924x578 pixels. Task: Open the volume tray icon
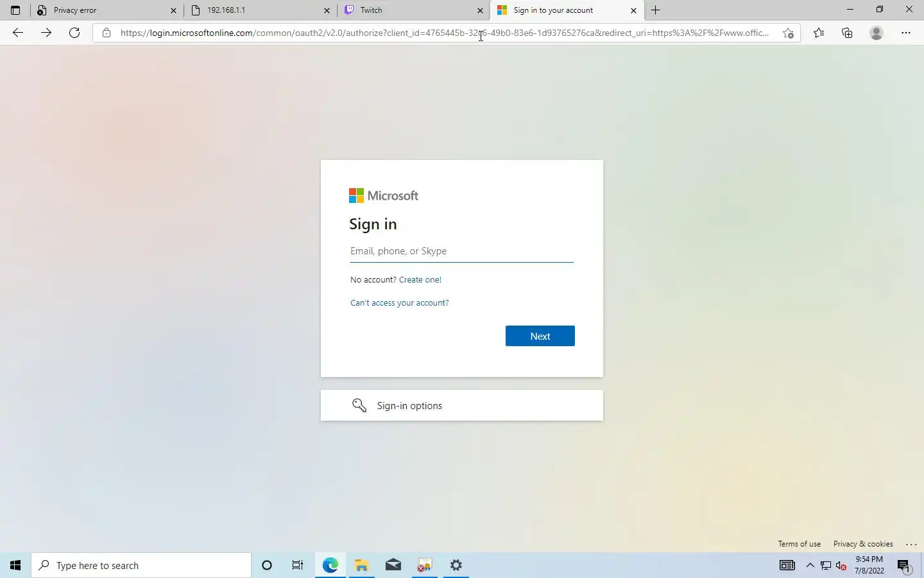coord(841,566)
